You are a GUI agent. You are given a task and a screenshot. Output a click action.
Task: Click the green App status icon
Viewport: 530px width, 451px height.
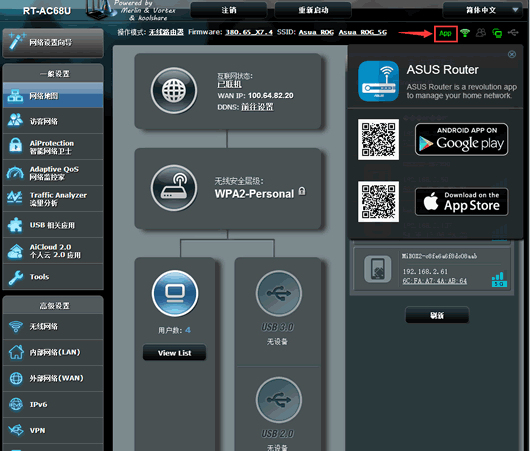(x=445, y=33)
